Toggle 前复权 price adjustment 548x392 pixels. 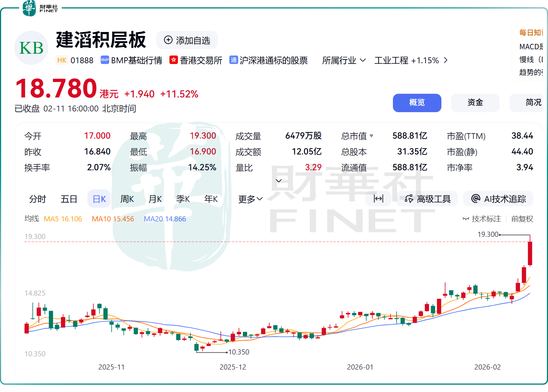coord(522,219)
